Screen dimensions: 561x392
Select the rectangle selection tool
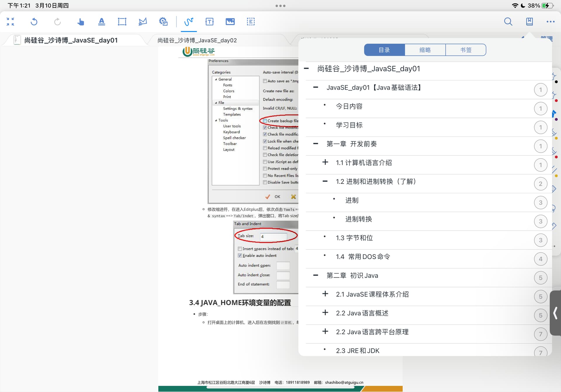[122, 22]
